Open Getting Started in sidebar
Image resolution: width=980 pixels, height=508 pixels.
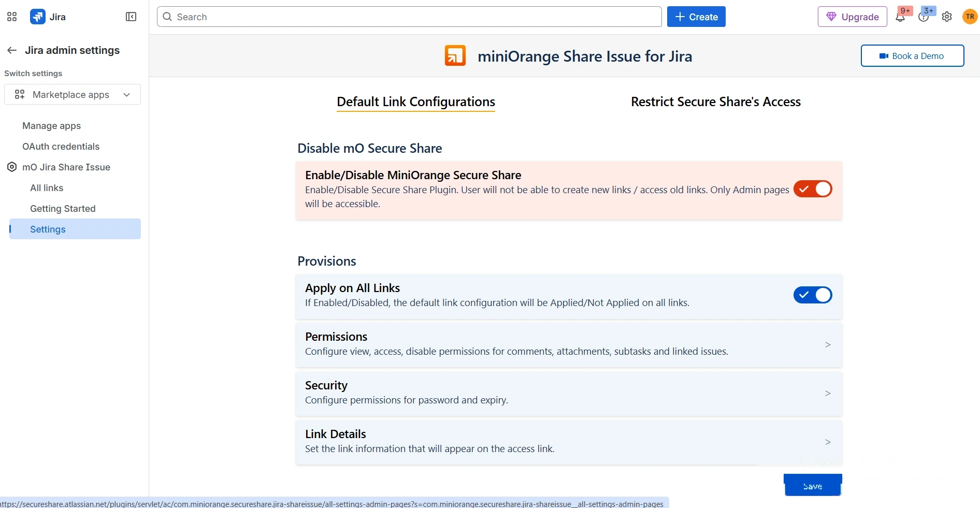pos(63,209)
